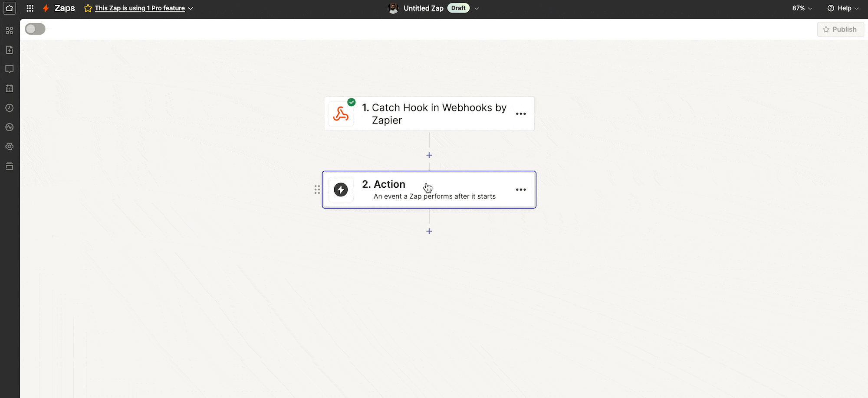Open the Help menu
This screenshot has height=398, width=868.
[843, 8]
